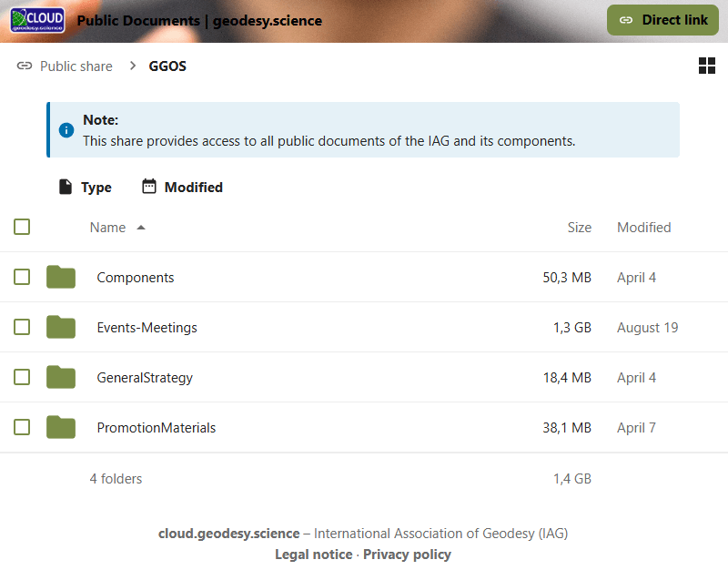Toggle the select all files checkbox
Image resolution: width=728 pixels, height=570 pixels.
(x=22, y=227)
